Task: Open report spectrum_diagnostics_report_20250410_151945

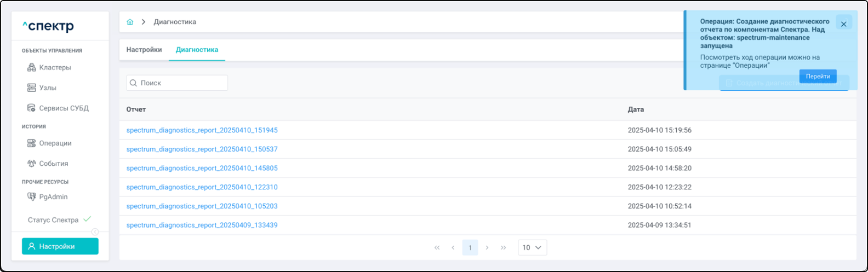Action: tap(202, 130)
